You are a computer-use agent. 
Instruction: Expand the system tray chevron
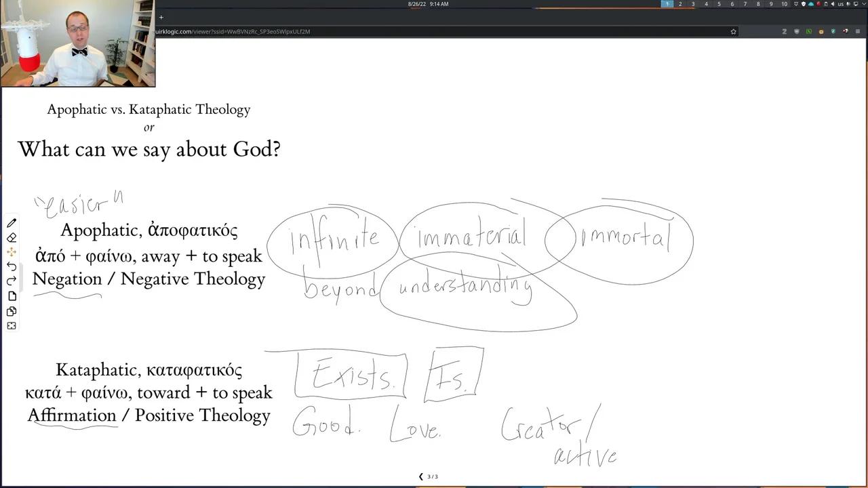coord(864,4)
